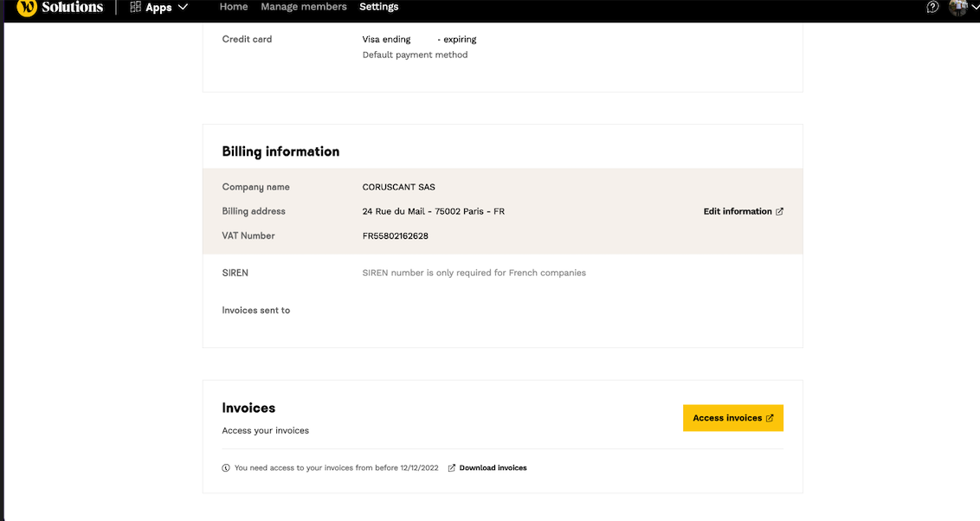980x521 pixels.
Task: Click the VAT number FR55802162628
Action: 395,235
